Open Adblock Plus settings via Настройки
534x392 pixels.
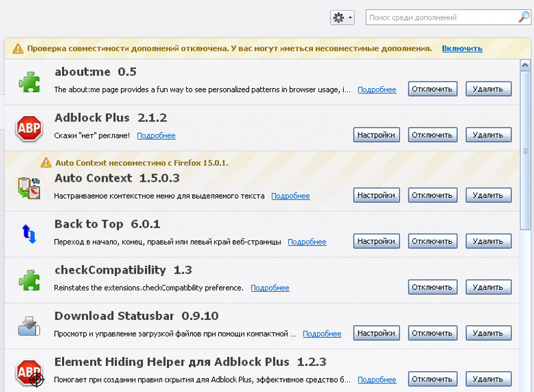coord(376,135)
